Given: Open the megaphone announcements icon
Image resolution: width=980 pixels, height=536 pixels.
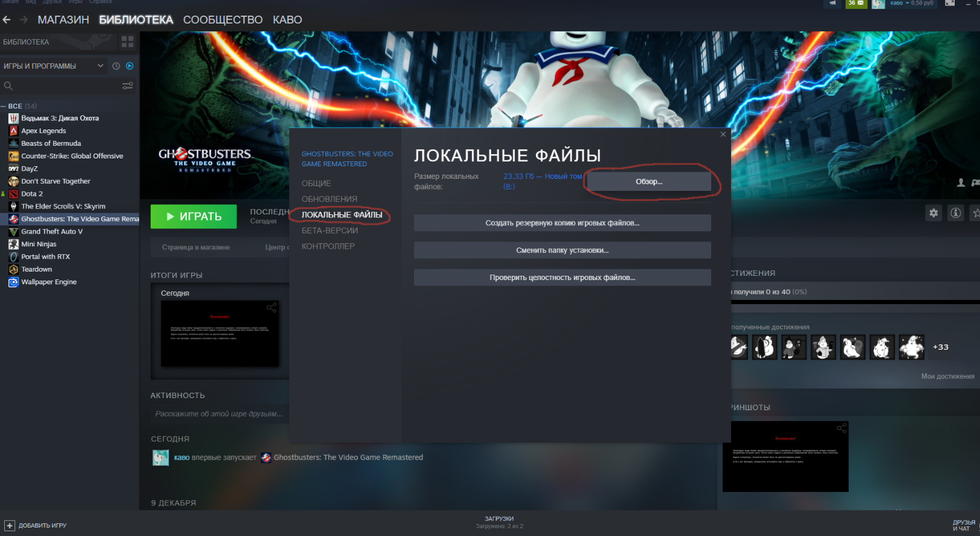Looking at the screenshot, I should pos(832,3).
